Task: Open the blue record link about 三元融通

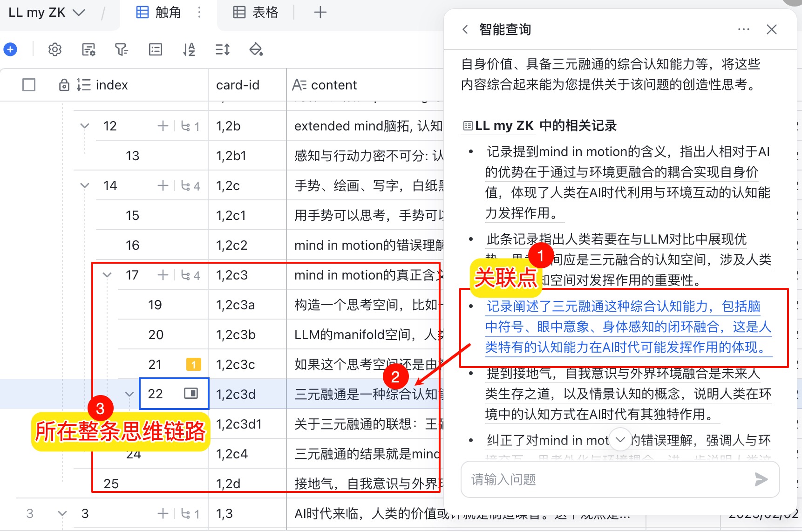Action: point(628,327)
